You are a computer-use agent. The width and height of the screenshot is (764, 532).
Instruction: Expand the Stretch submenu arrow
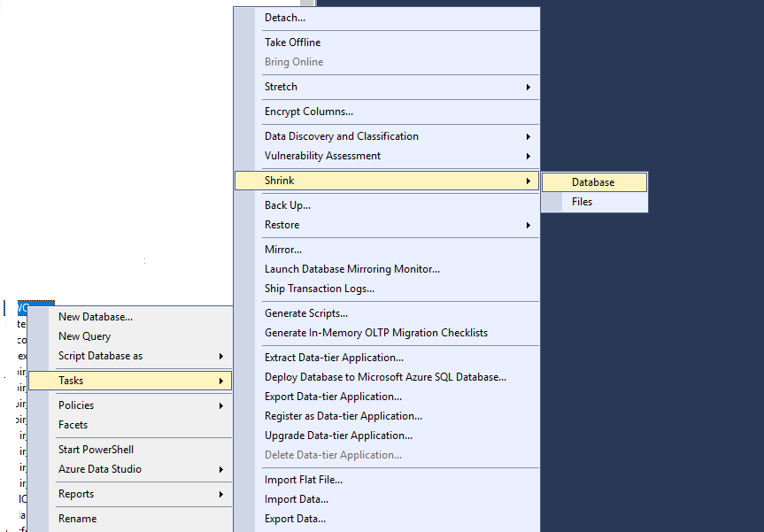tap(528, 87)
